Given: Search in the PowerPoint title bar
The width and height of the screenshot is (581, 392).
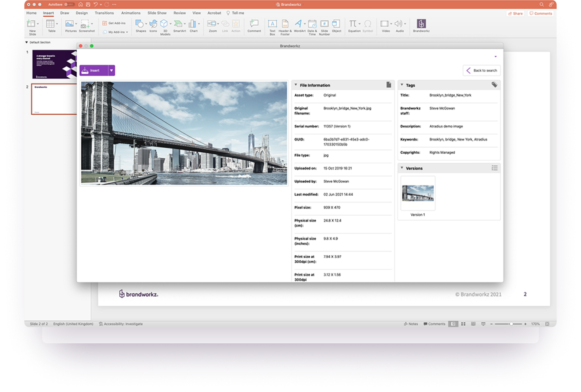Looking at the screenshot, I should (541, 4).
